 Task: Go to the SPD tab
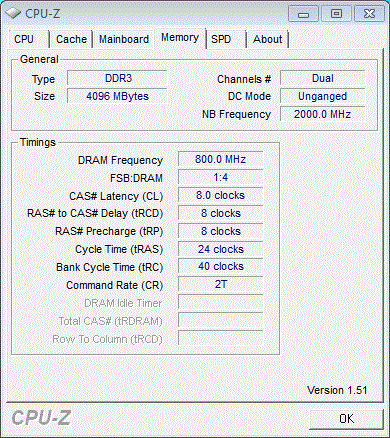[x=227, y=39]
